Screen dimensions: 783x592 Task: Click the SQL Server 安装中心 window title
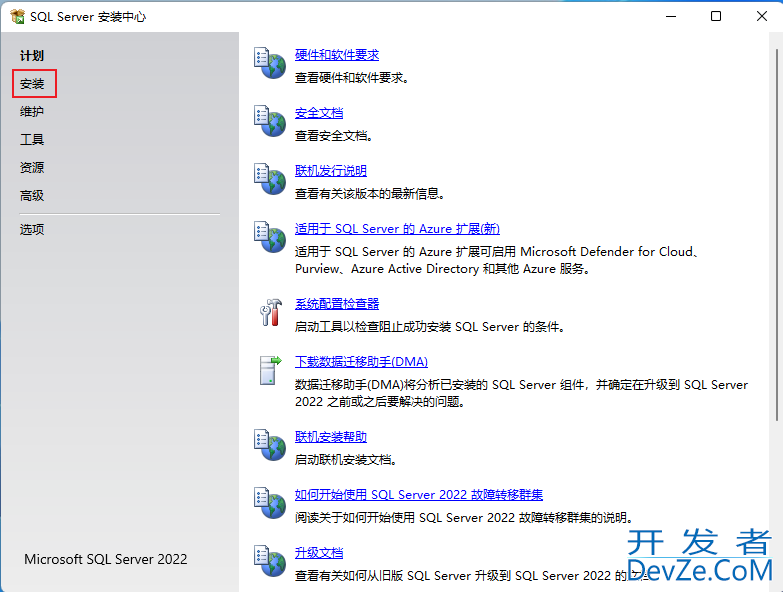(88, 17)
